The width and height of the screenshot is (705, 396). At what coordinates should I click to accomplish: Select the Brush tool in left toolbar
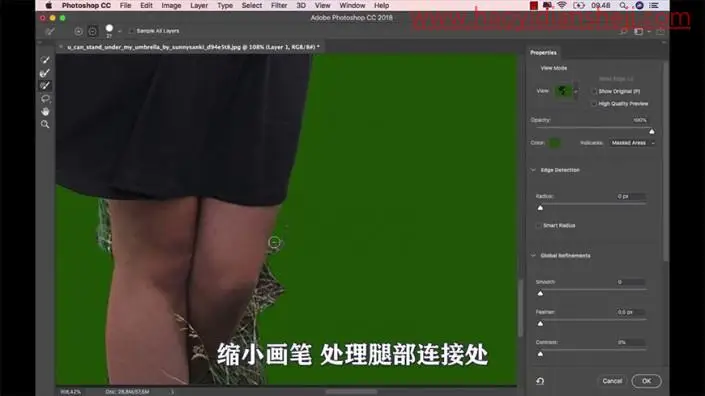pos(45,85)
